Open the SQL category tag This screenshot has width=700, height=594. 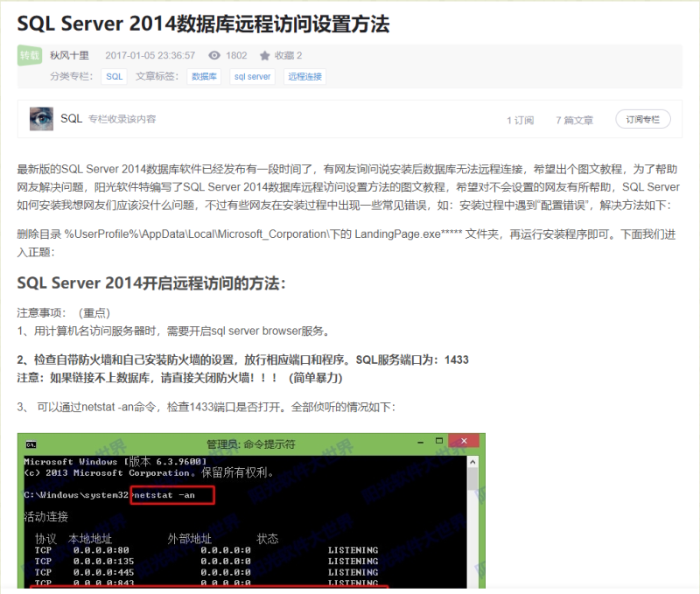click(x=115, y=76)
